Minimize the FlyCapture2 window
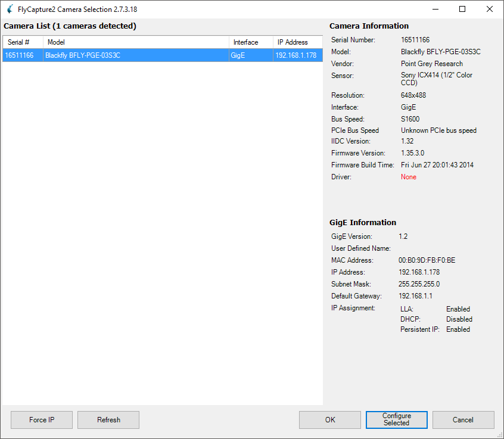Screen dimensions: 504x439 tap(435, 9)
